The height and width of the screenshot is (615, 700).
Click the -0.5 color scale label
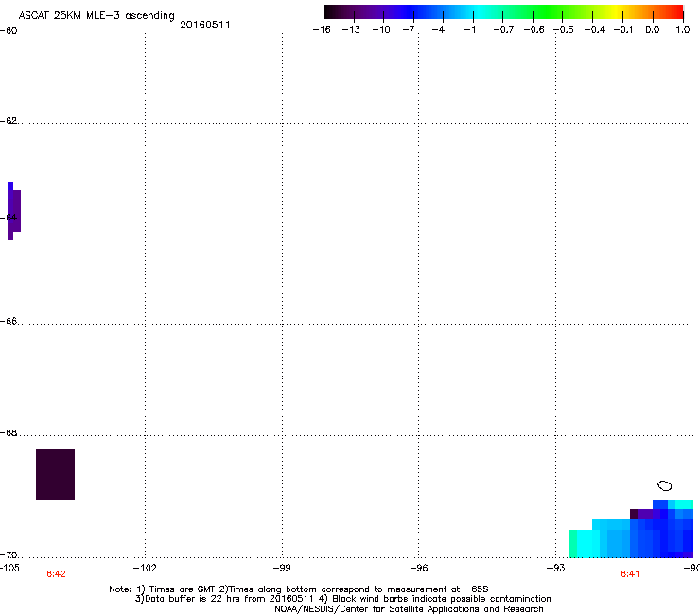coord(564,30)
